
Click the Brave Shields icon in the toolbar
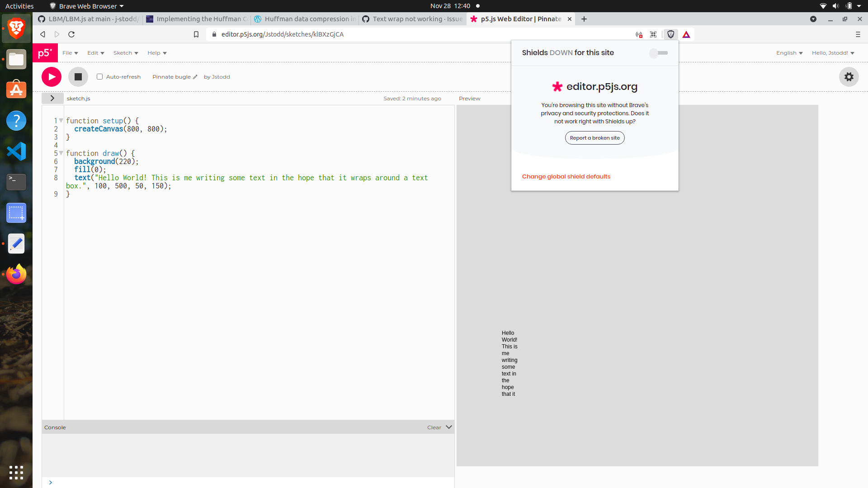point(670,34)
